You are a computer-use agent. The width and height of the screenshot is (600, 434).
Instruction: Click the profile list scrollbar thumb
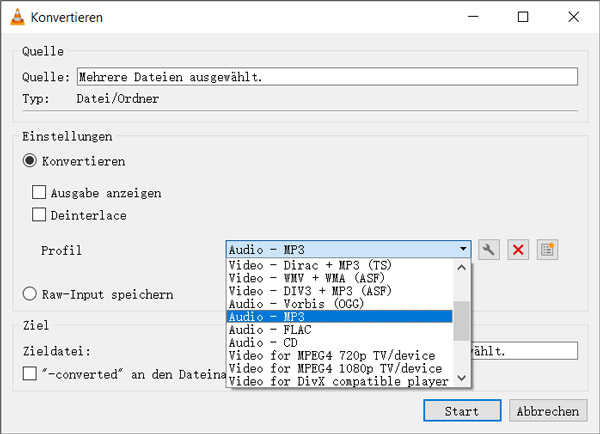[461, 321]
